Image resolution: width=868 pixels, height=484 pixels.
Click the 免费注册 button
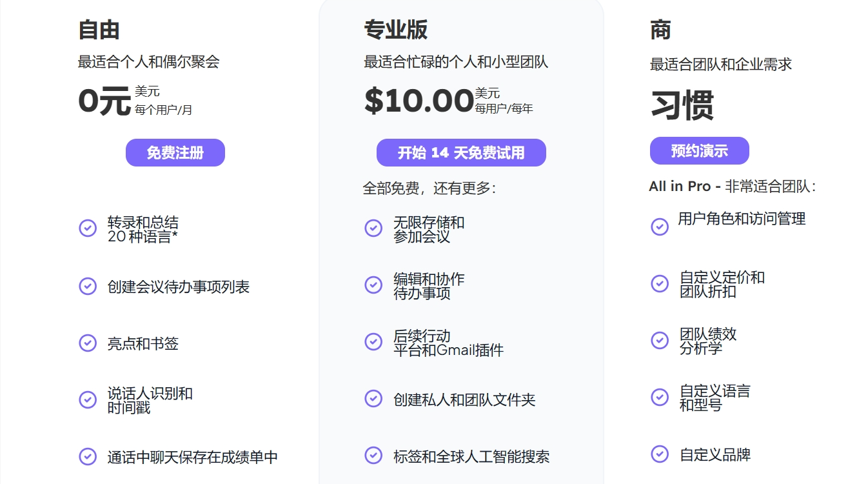175,153
